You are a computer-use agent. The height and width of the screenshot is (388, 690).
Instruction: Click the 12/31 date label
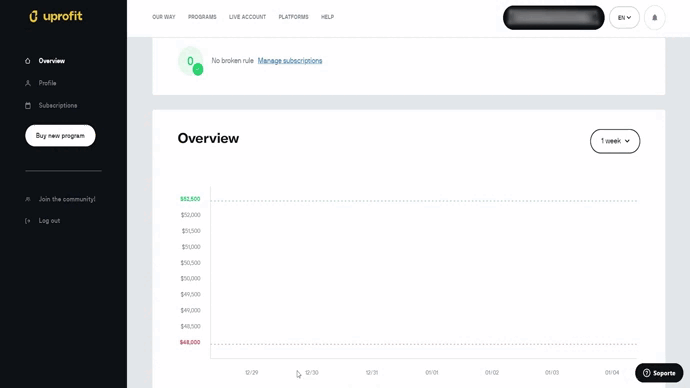(372, 373)
